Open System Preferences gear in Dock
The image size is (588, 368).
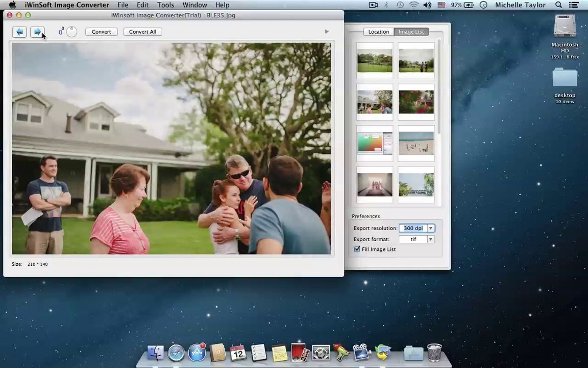(321, 353)
